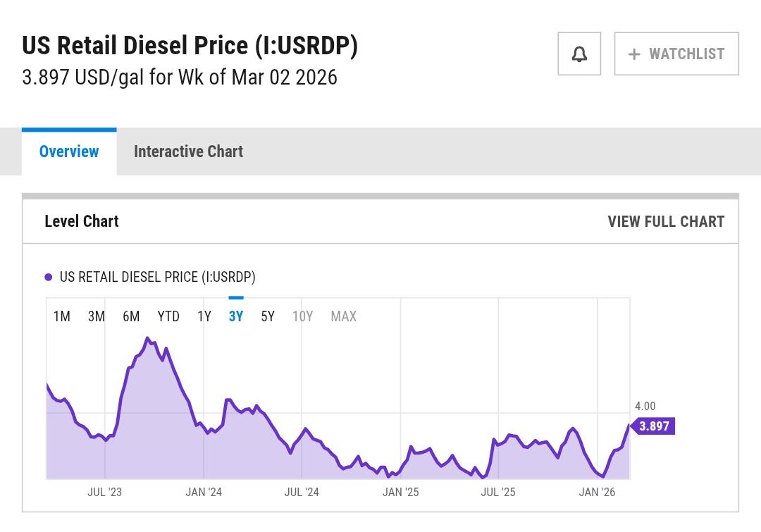
Task: Click the JAN '24 axis label
Action: [204, 492]
